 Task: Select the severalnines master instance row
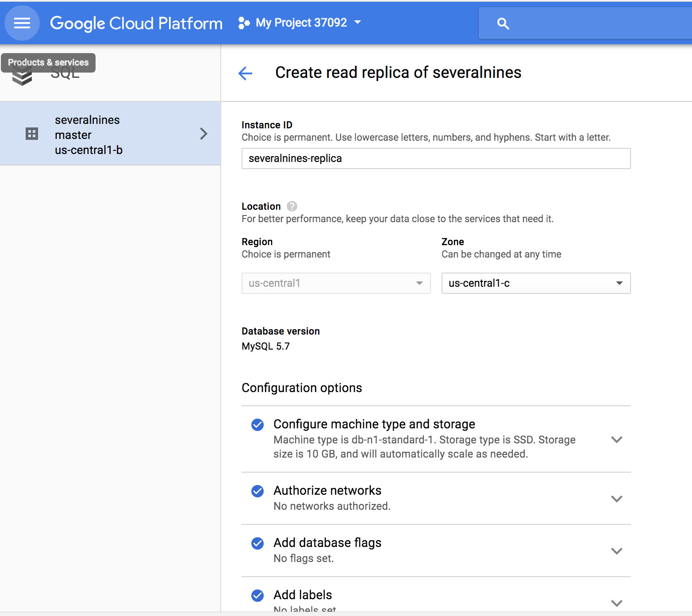[x=110, y=134]
